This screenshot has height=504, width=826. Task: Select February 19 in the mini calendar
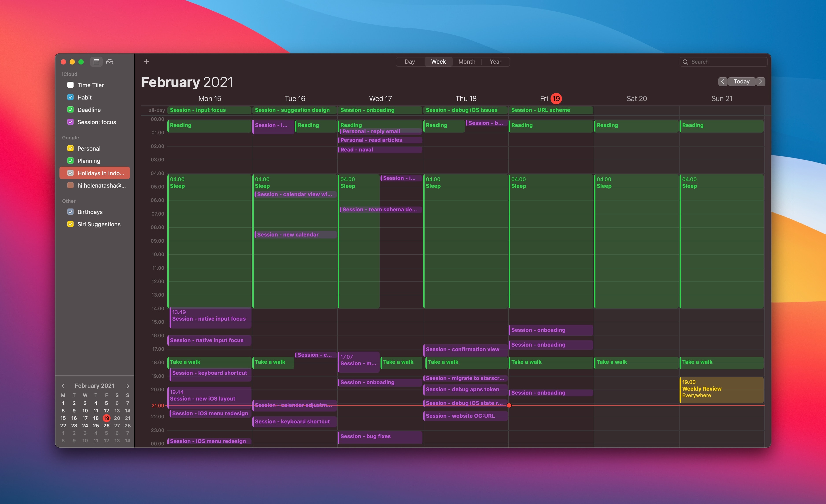[106, 418]
